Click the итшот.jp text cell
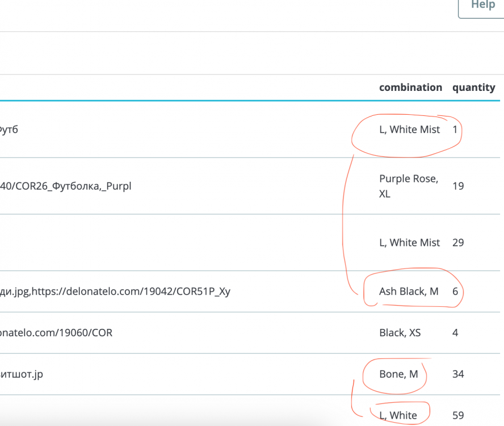 [22, 374]
